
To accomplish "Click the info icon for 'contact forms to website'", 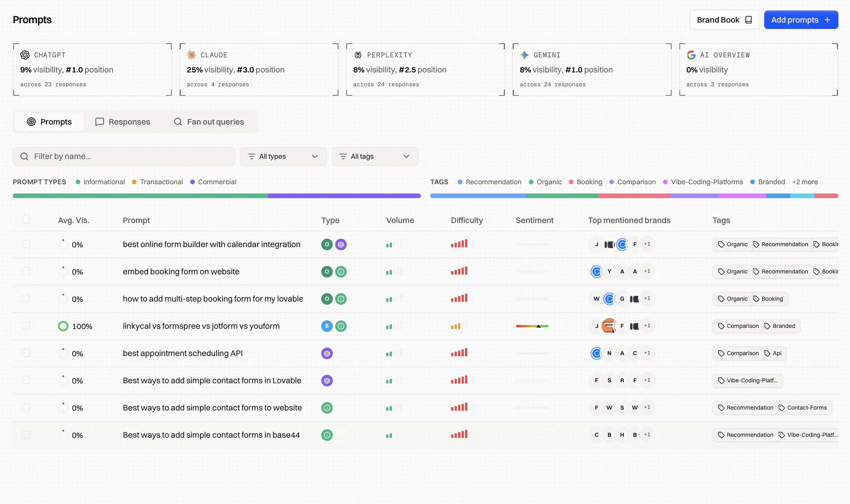I will click(x=327, y=408).
